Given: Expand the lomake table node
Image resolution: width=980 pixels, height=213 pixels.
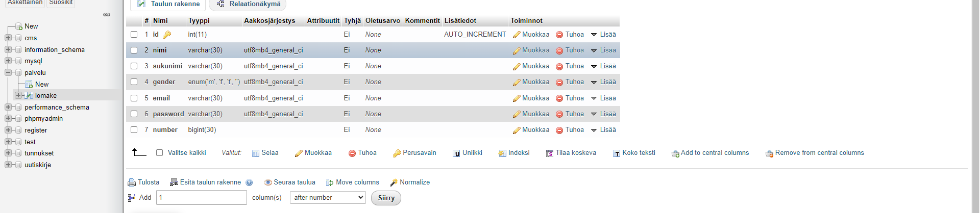Looking at the screenshot, I should pyautogui.click(x=18, y=96).
